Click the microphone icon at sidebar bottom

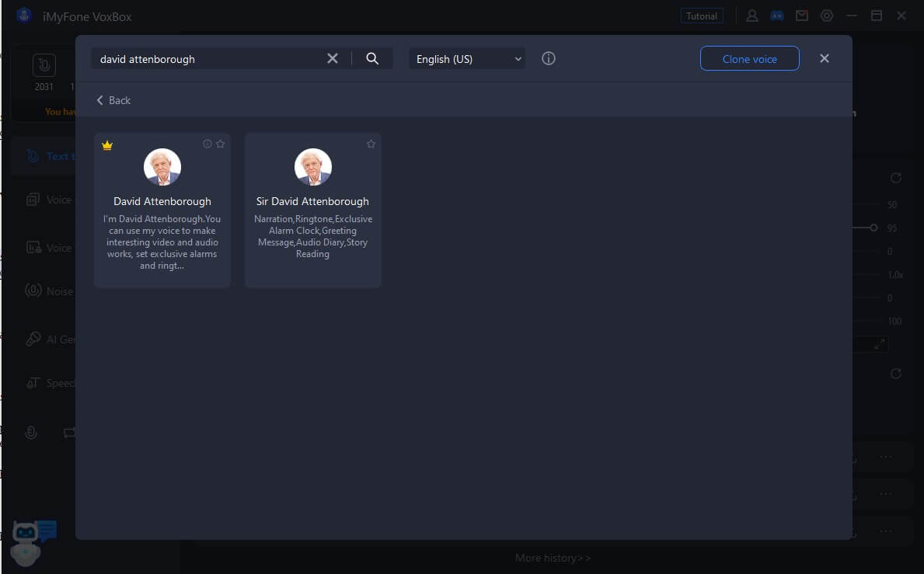point(31,433)
